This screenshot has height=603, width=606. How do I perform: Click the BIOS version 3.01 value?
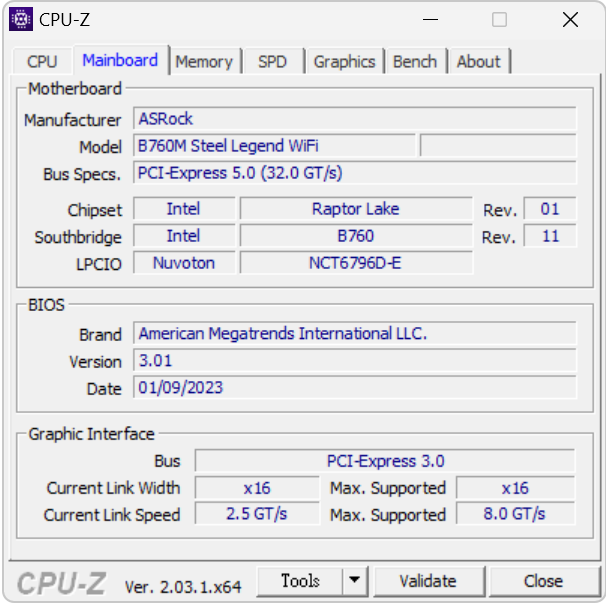[354, 361]
